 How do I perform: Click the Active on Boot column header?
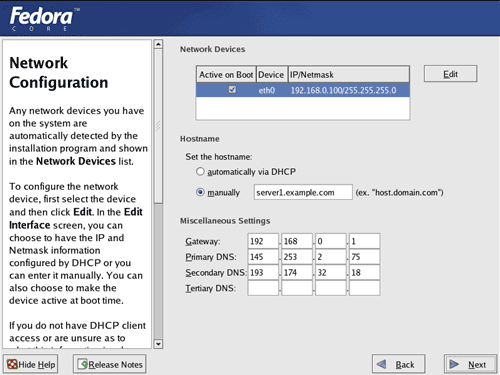coord(226,75)
